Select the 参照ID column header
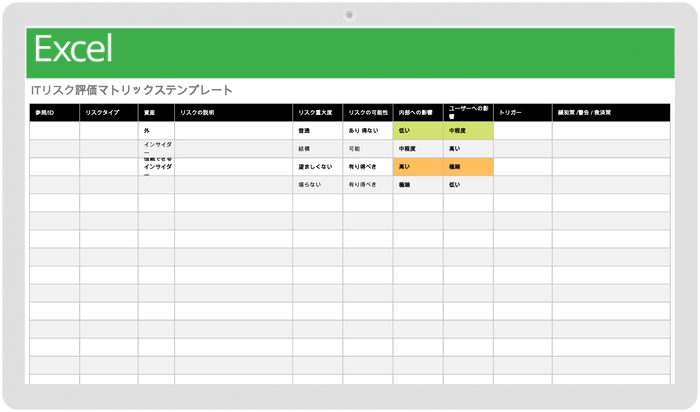This screenshot has height=412, width=700. pos(54,112)
